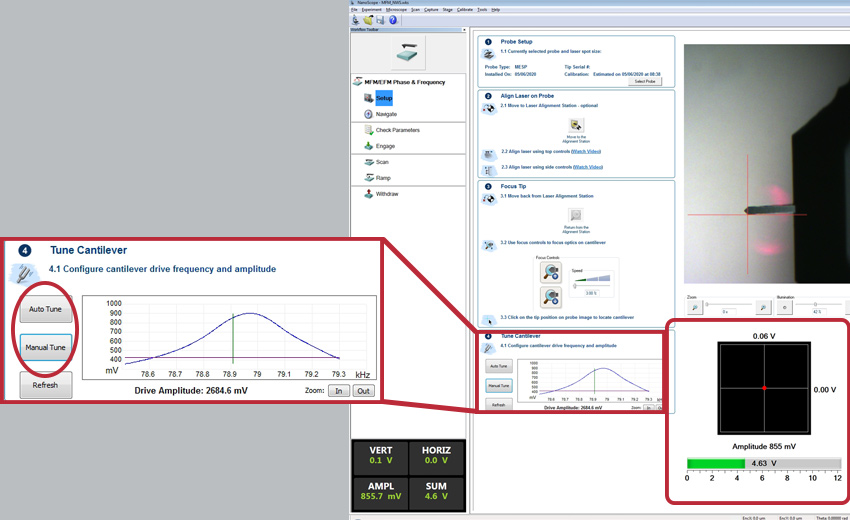Open the Ramp workflow step
850x520 pixels.
click(383, 178)
